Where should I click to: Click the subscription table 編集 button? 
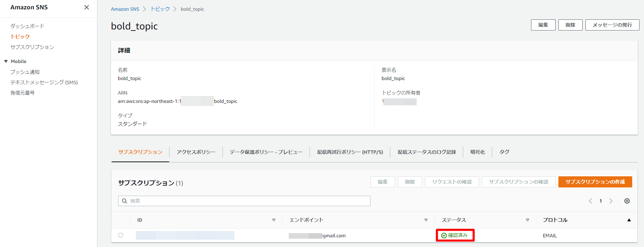click(383, 182)
